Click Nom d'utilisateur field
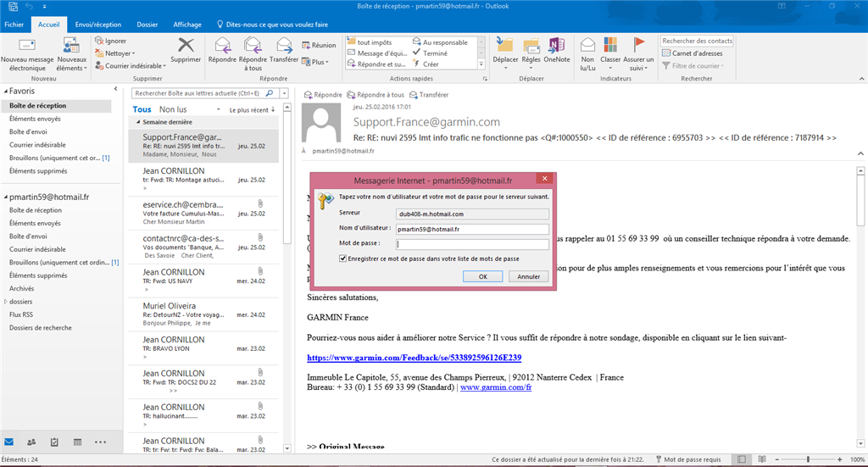 click(472, 229)
